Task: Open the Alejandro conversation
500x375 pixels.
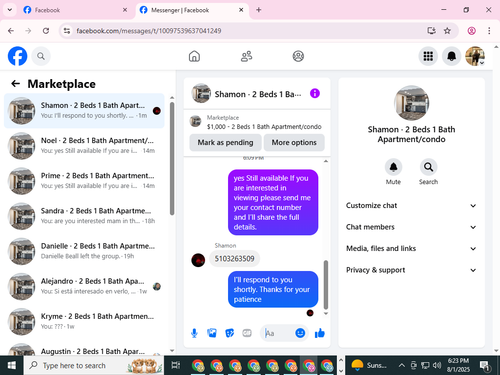Action: click(x=84, y=286)
